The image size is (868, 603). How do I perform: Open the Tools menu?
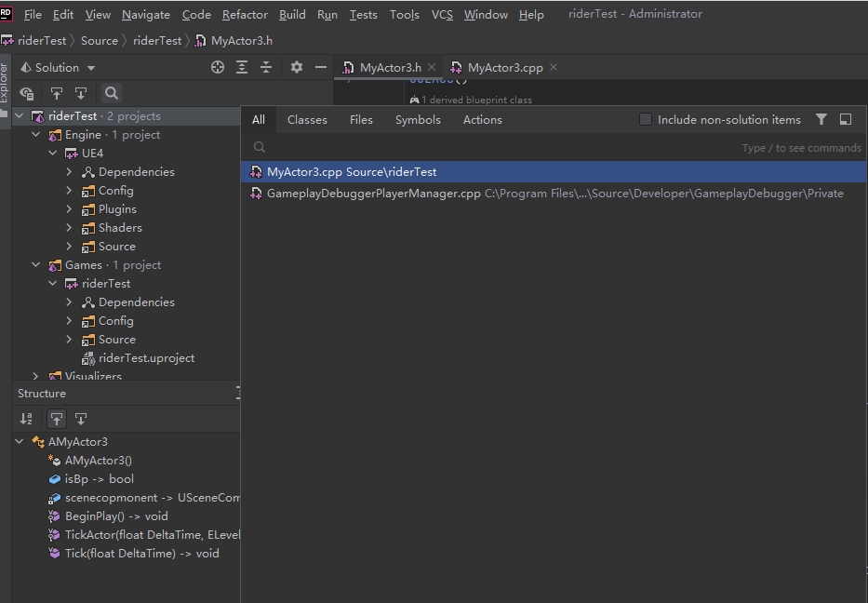[404, 15]
